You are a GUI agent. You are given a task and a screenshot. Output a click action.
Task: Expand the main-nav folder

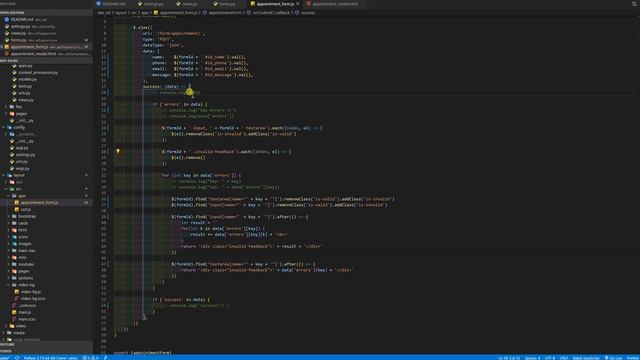[27, 251]
